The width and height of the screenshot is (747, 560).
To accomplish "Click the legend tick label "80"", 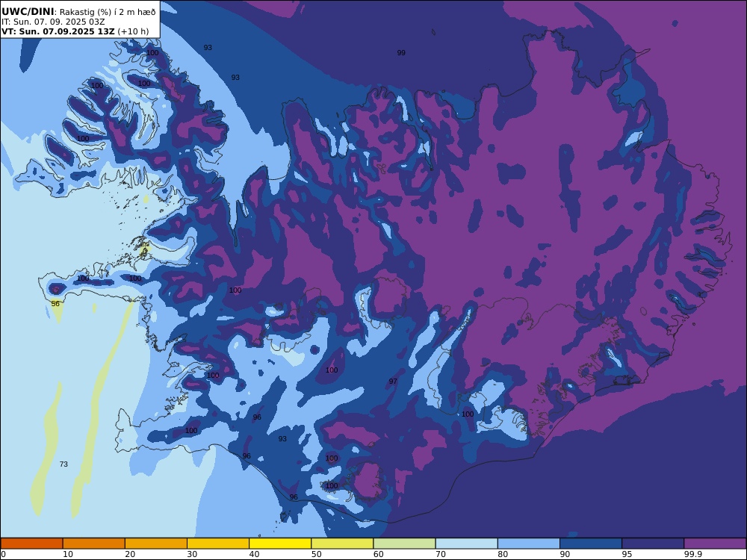I will (x=503, y=554).
